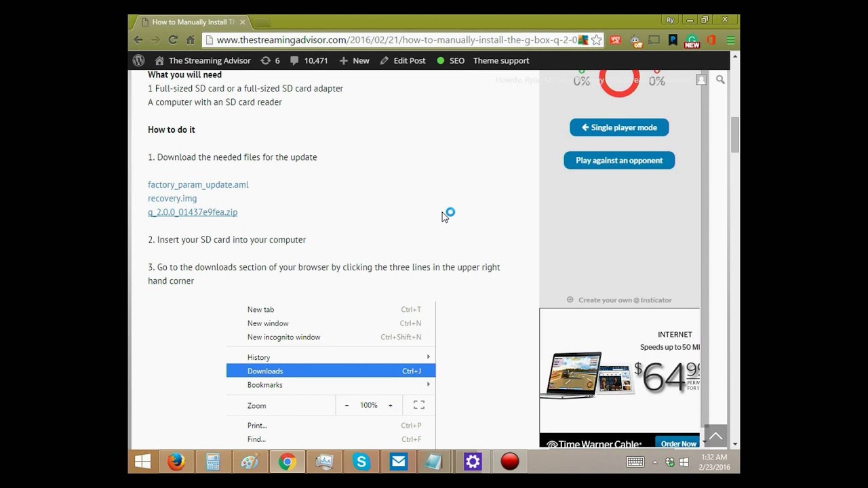Click the multicolored icon in address bar

[583, 40]
